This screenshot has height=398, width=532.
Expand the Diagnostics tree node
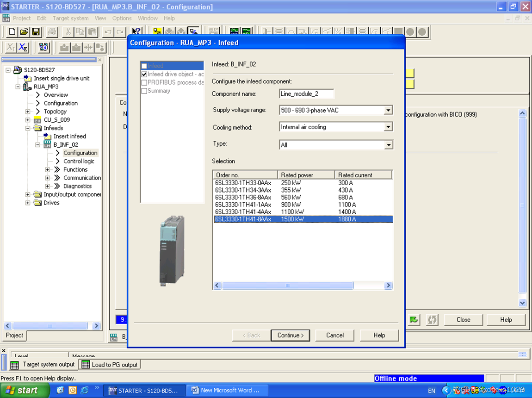tap(48, 187)
